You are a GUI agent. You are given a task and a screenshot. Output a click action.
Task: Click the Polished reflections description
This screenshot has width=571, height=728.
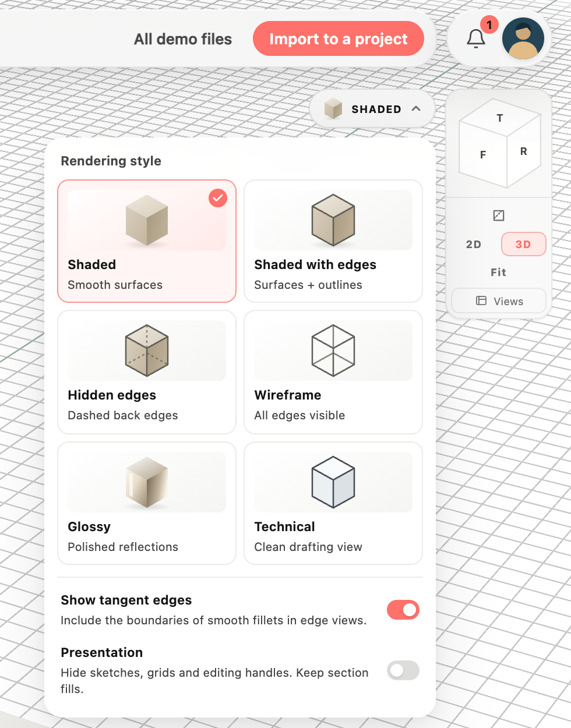coord(123,547)
